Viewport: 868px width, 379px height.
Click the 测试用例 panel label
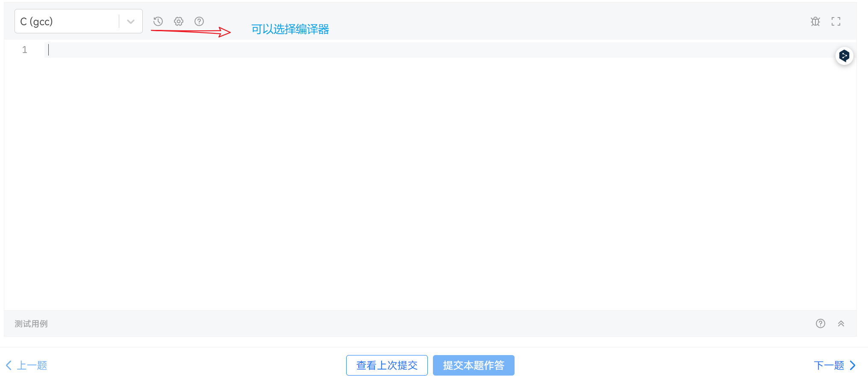tap(31, 324)
